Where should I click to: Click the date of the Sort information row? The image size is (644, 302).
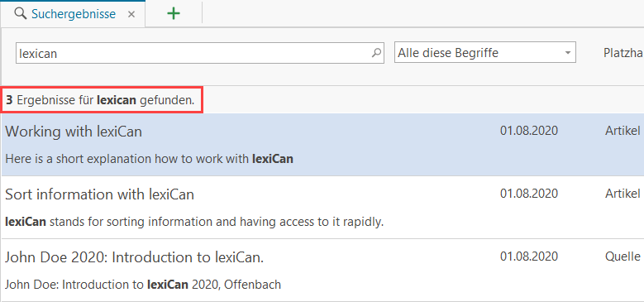click(529, 193)
